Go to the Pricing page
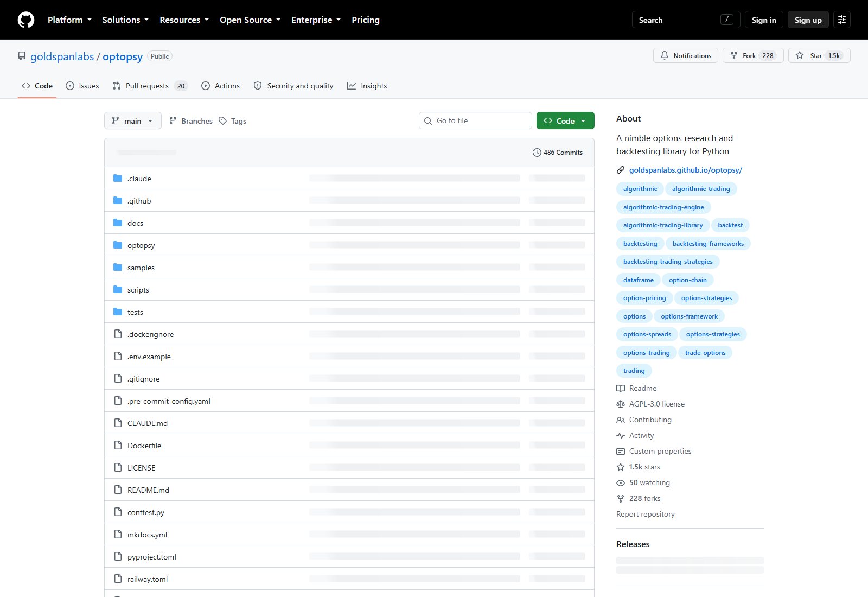Image resolution: width=868 pixels, height=597 pixels. pyautogui.click(x=366, y=20)
